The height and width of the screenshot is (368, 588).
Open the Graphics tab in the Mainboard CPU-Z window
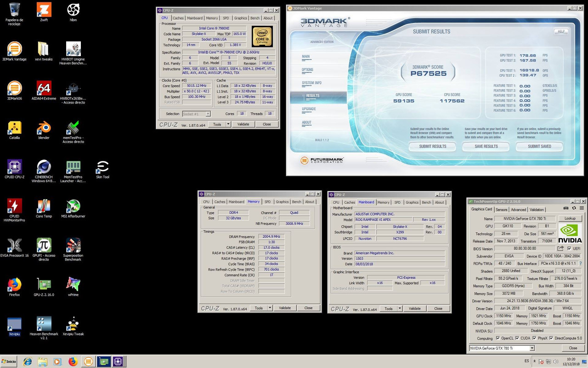coord(412,202)
